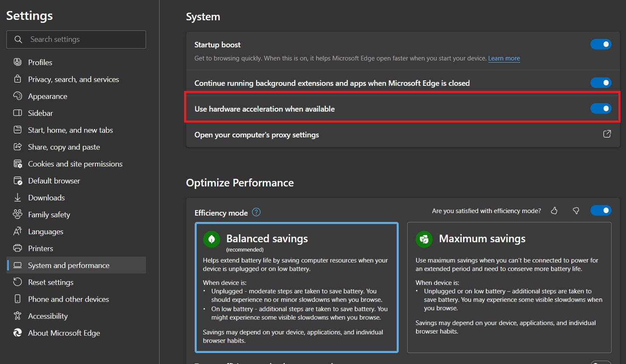The width and height of the screenshot is (626, 364).
Task: Click the Accessibility icon
Action: click(17, 316)
